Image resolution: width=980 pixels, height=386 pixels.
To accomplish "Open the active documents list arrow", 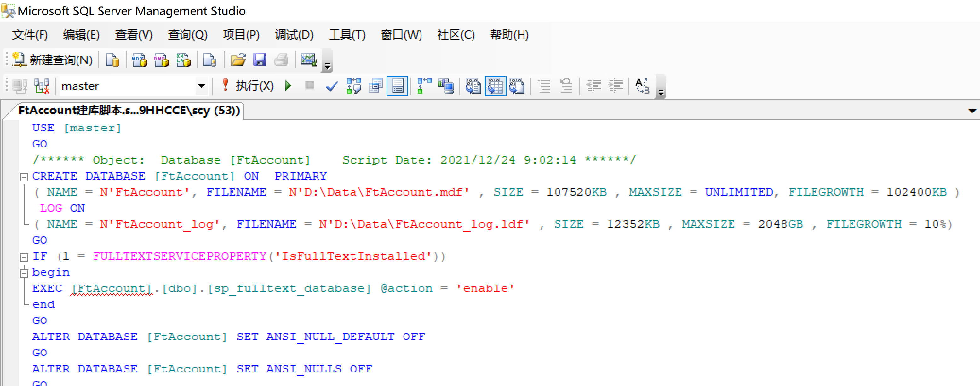I will pos(972,111).
